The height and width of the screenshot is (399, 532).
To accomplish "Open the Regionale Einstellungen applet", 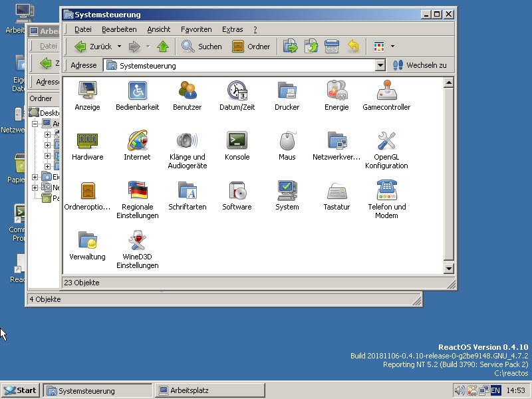I will 137,191.
